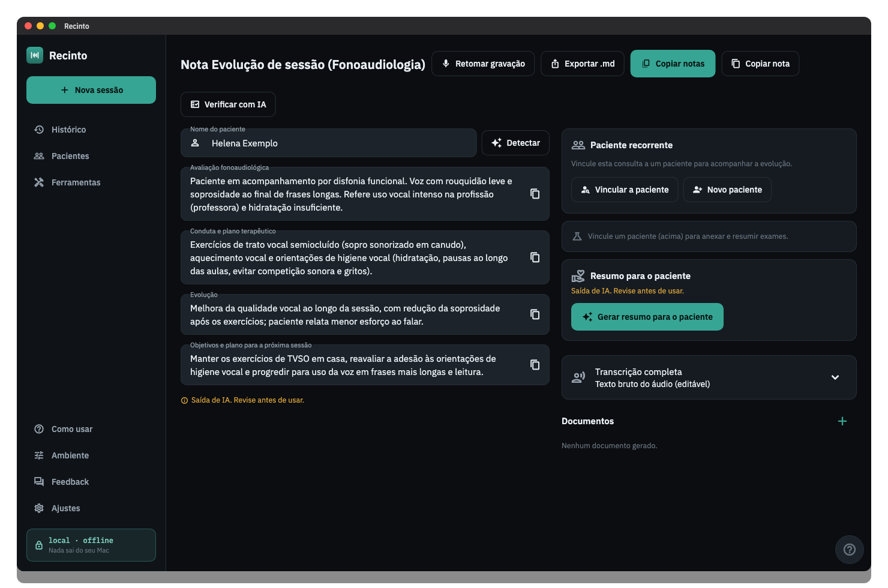888x588 pixels.
Task: Click the Nome do paciente input field
Action: (x=329, y=143)
